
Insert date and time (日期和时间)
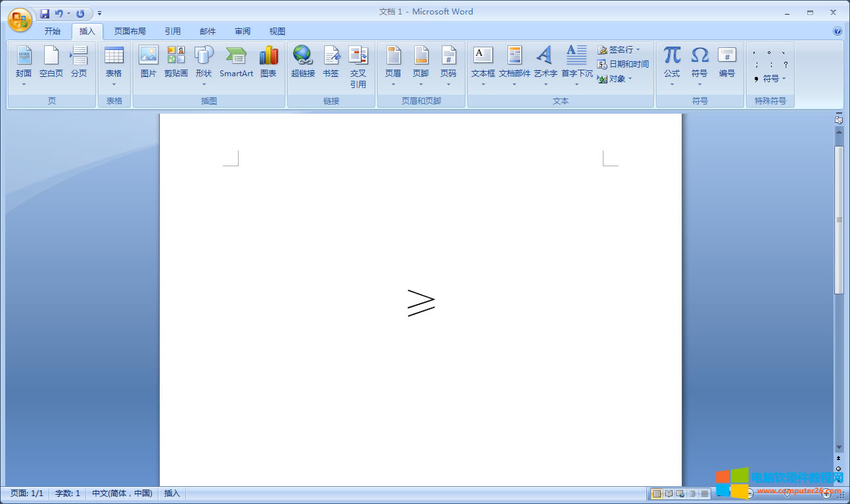coord(623,64)
